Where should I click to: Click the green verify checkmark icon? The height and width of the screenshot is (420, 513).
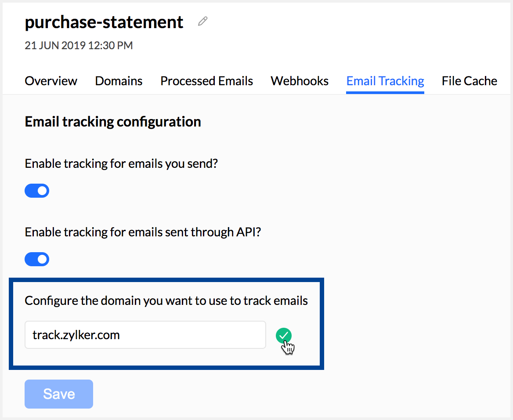[x=283, y=336]
